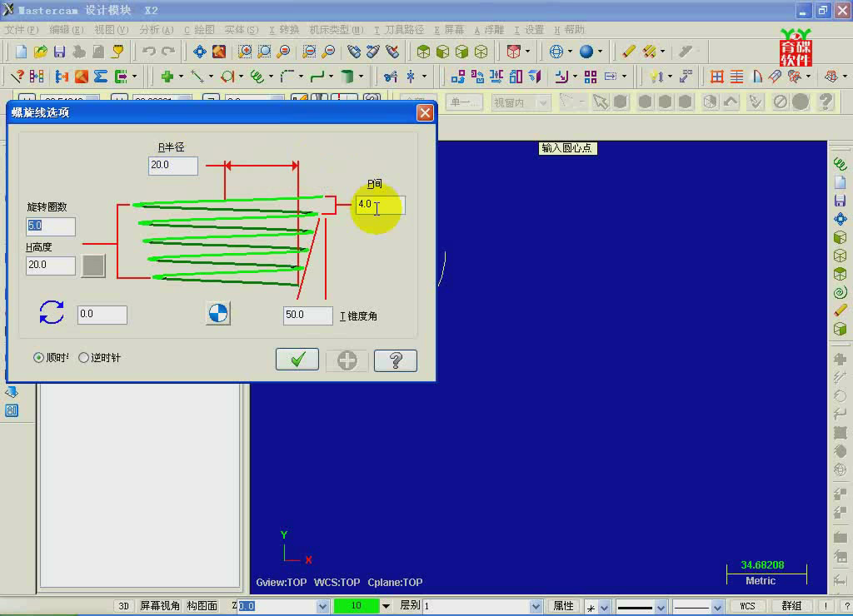Image resolution: width=853 pixels, height=616 pixels.
Task: Click the wireframe globe icon
Action: (556, 52)
